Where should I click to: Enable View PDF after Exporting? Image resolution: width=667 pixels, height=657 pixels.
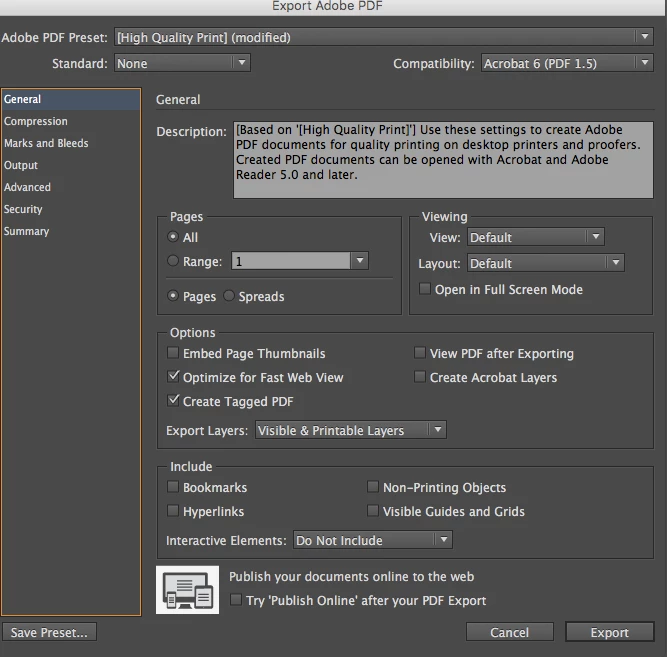coord(420,353)
